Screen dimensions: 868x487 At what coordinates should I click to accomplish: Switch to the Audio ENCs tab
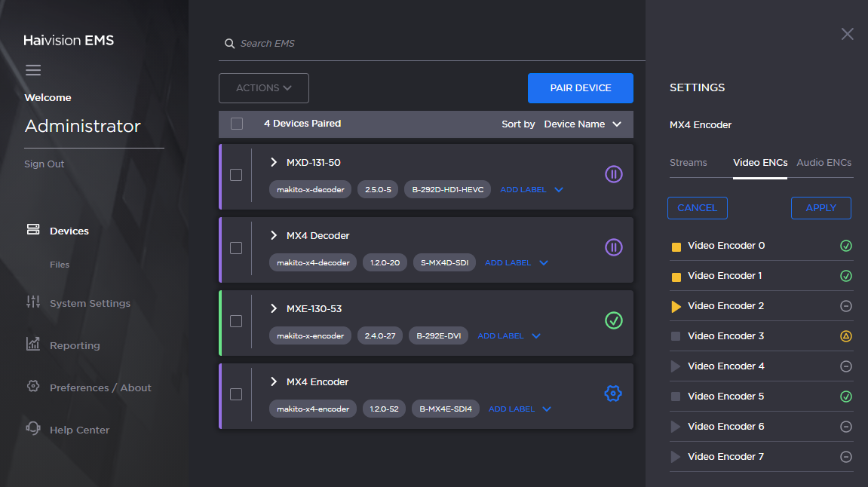click(x=823, y=162)
